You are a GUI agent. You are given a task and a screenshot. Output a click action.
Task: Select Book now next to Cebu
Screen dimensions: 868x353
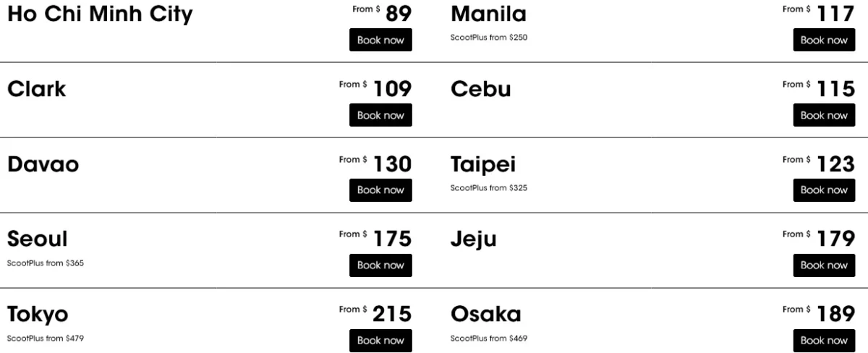pos(824,115)
